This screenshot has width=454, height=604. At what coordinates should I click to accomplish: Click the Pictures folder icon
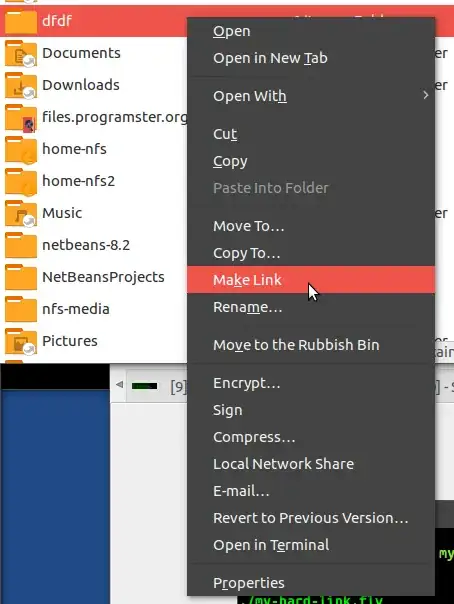pyautogui.click(x=21, y=341)
